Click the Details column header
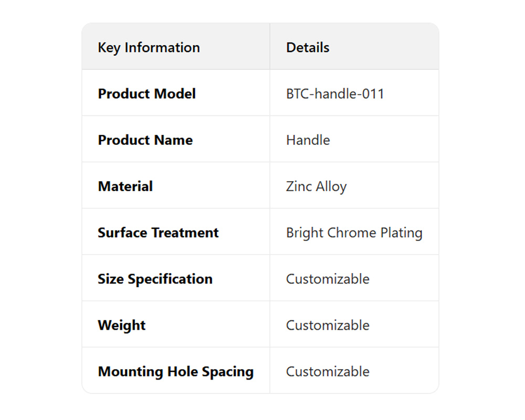 308,47
